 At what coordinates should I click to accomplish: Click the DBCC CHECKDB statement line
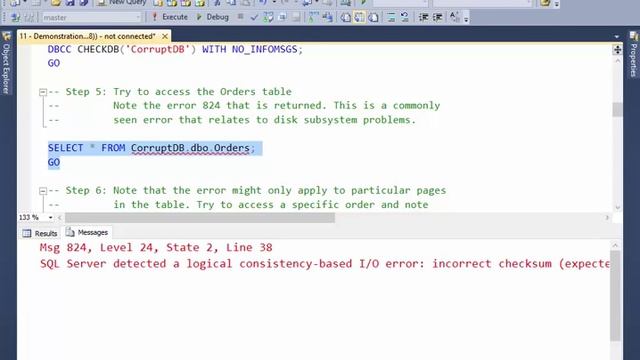pos(175,49)
